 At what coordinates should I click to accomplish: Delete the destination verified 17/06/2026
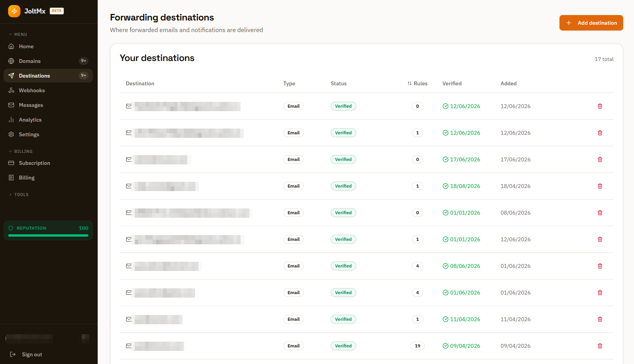click(600, 159)
